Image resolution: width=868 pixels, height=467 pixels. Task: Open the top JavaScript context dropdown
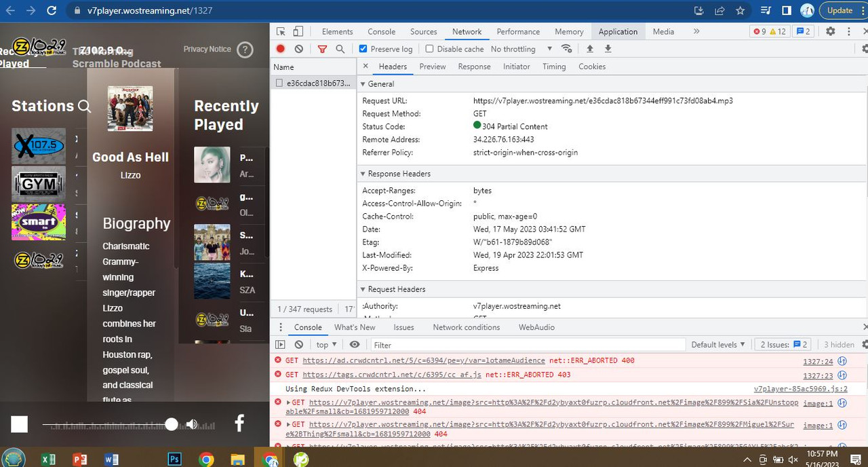click(326, 345)
